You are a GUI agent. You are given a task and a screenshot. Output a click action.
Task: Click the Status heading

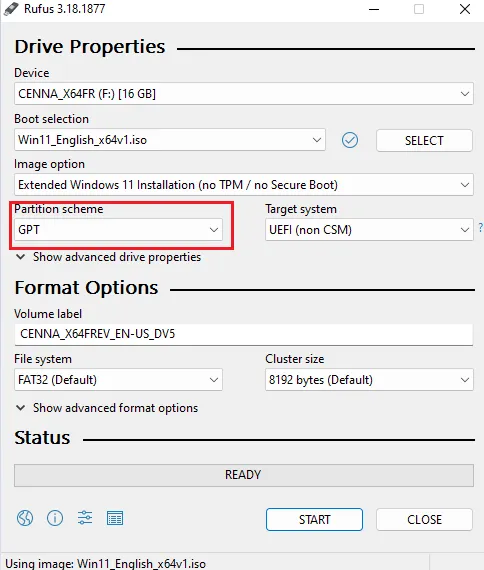click(42, 438)
